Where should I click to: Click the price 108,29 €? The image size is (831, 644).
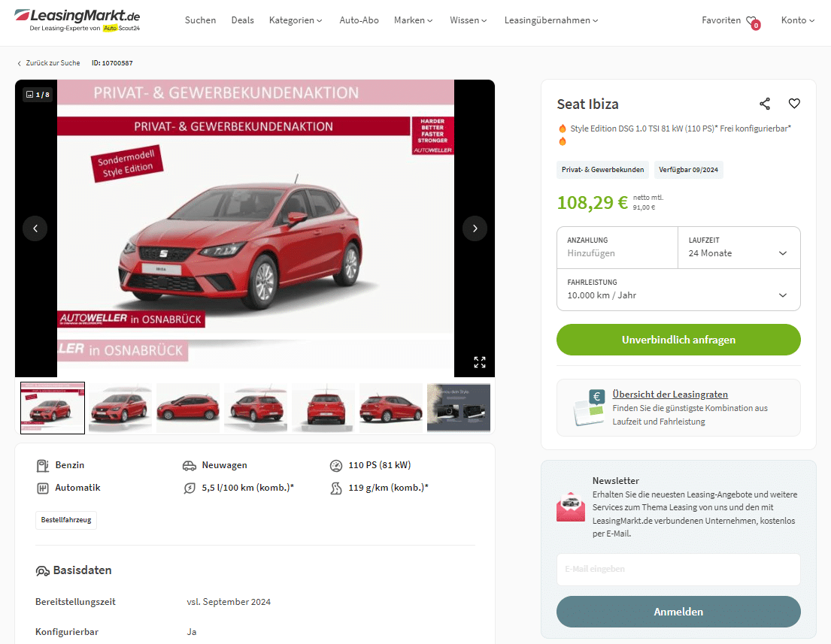(592, 202)
